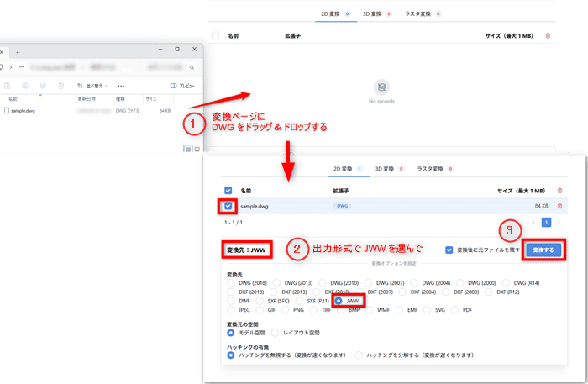Click the Delete trash icon in Explorer toolbar
Screen dimensions: 588x384
[61, 86]
